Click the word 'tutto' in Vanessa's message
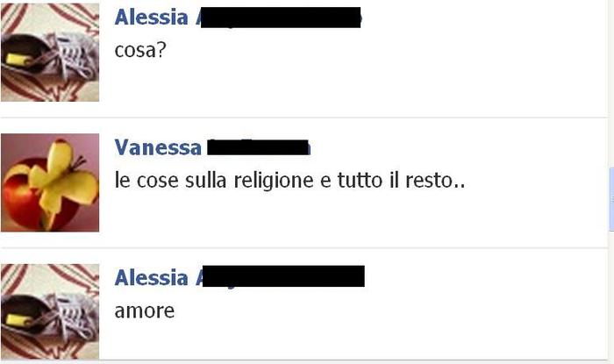614x364 pixels. pos(360,181)
